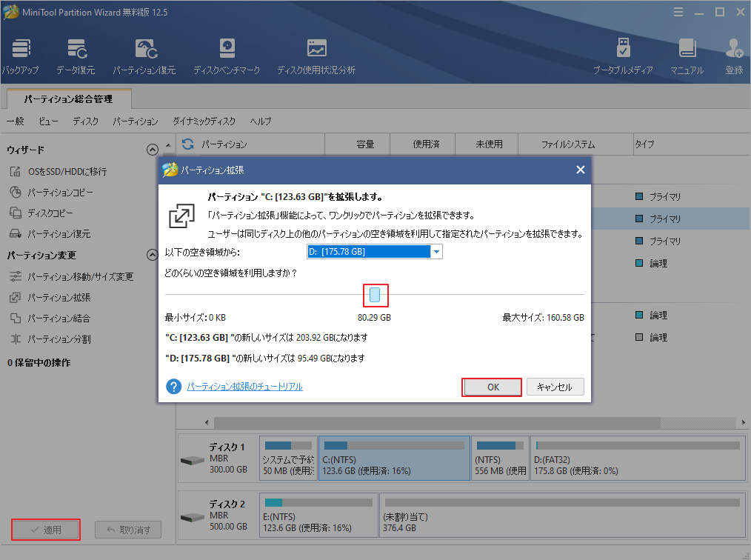Click the キャンセル button
751x560 pixels.
click(555, 387)
